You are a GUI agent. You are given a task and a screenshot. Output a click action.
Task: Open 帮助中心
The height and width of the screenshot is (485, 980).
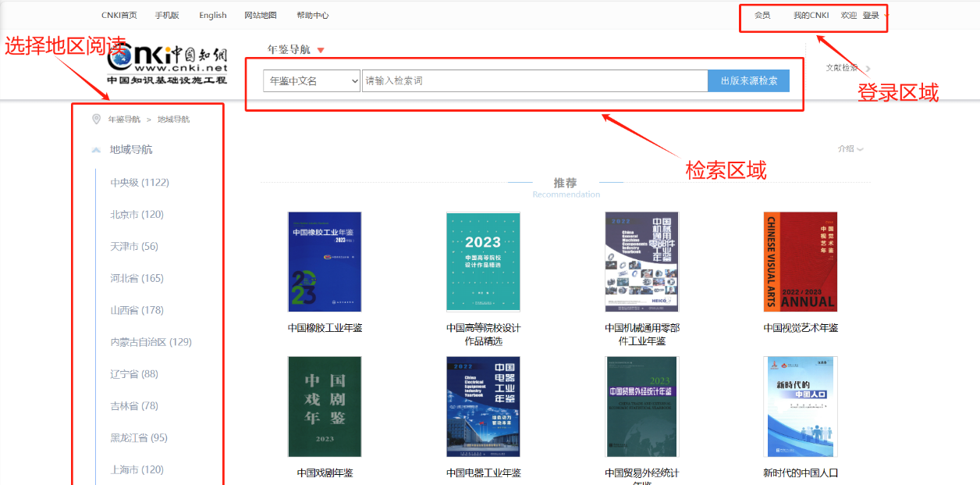313,15
